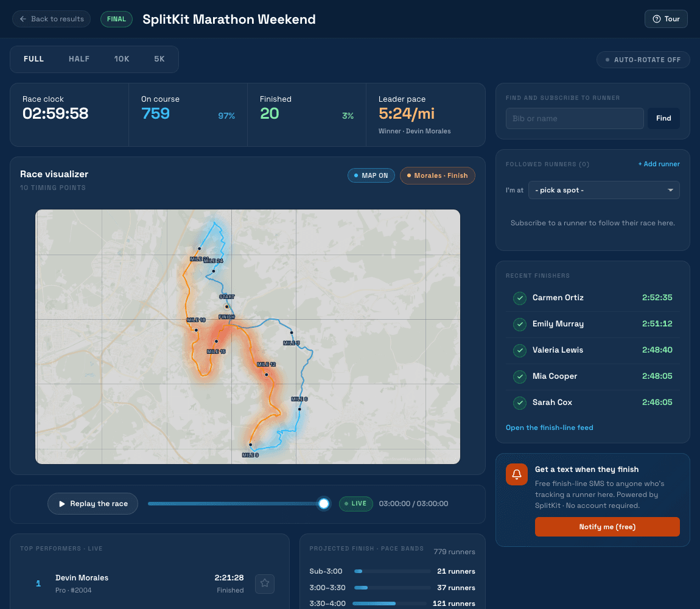The height and width of the screenshot is (609, 700).
Task: Click Carmen Ortiz finish time 2:52:35
Action: pos(657,298)
